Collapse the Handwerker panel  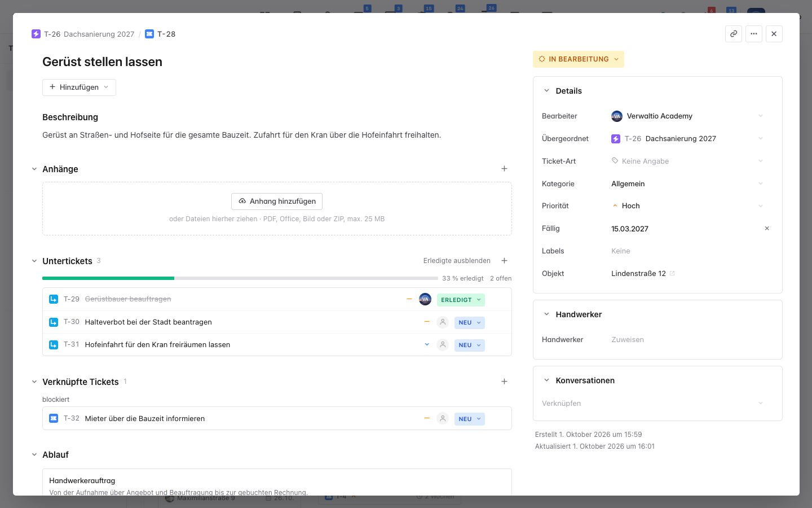click(x=546, y=314)
